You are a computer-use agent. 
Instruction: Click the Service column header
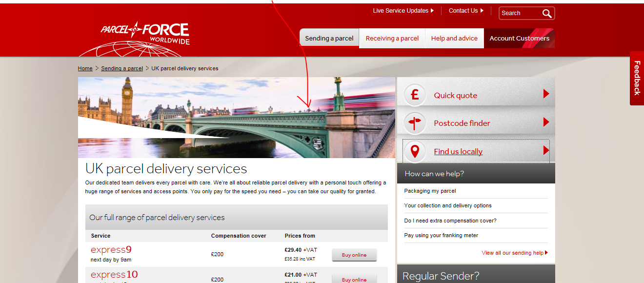[x=101, y=236]
